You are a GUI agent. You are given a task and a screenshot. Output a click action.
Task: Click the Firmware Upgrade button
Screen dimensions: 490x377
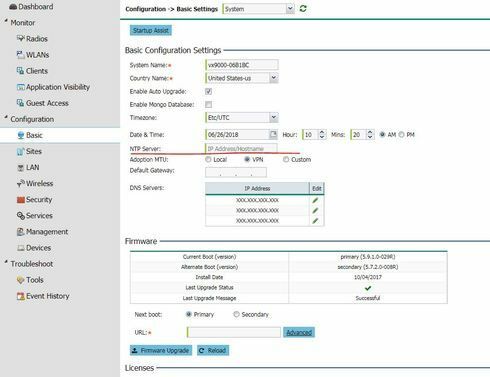(161, 350)
